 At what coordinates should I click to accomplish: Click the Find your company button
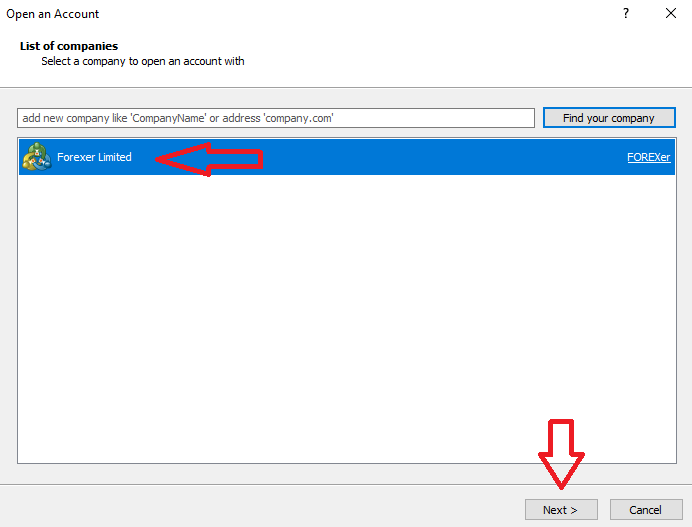(608, 118)
